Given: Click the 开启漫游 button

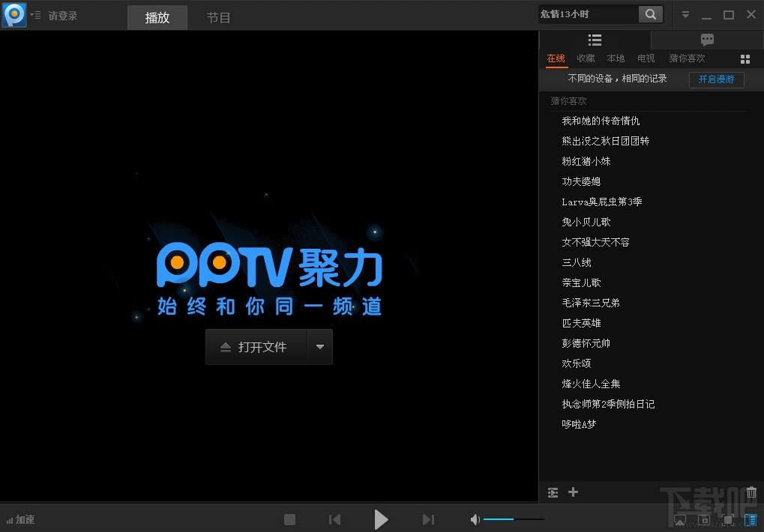Looking at the screenshot, I should (x=716, y=79).
